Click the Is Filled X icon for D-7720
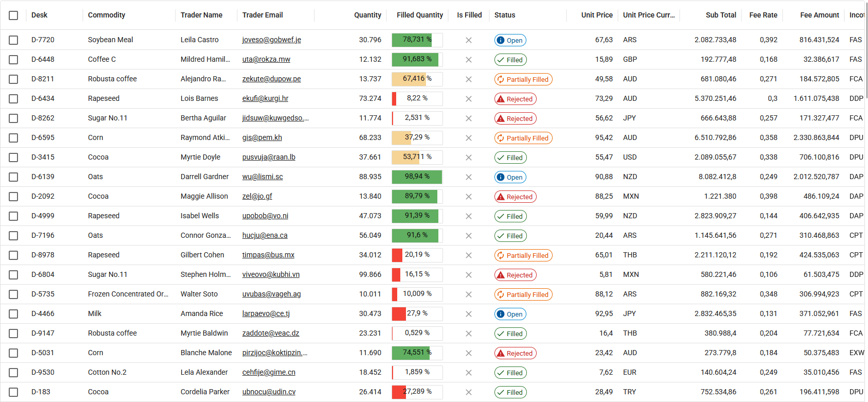The height and width of the screenshot is (402, 868). [x=469, y=40]
